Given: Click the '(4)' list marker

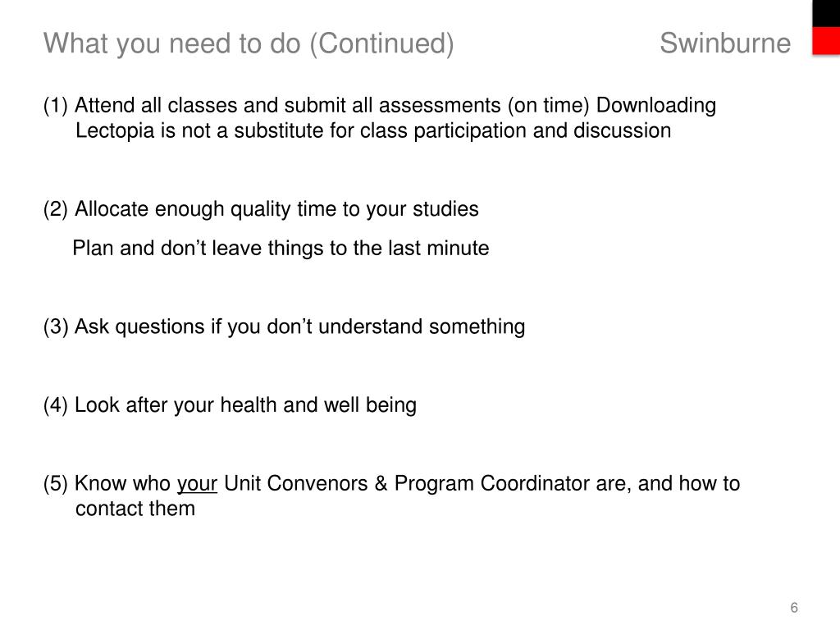Looking at the screenshot, I should click(x=56, y=405).
